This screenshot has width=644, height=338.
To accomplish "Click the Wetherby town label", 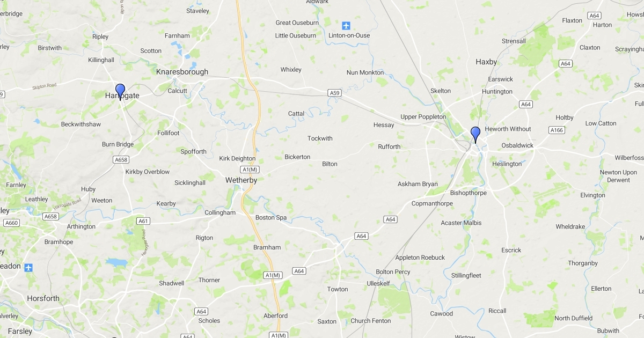I will 240,180.
